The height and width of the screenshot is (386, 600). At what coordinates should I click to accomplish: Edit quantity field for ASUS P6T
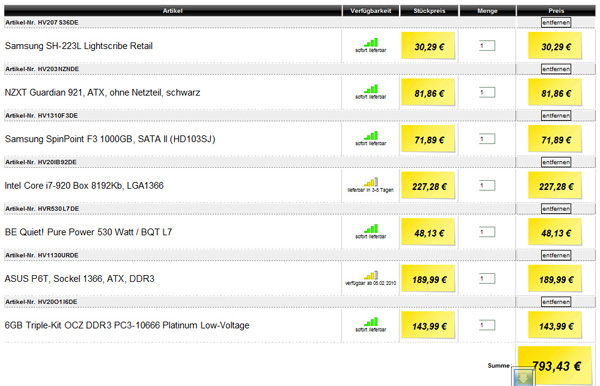click(x=487, y=279)
